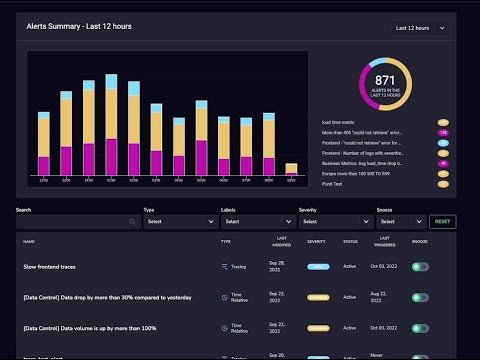Sort by the TYPE column header
This screenshot has height=360, width=480.
226,241
